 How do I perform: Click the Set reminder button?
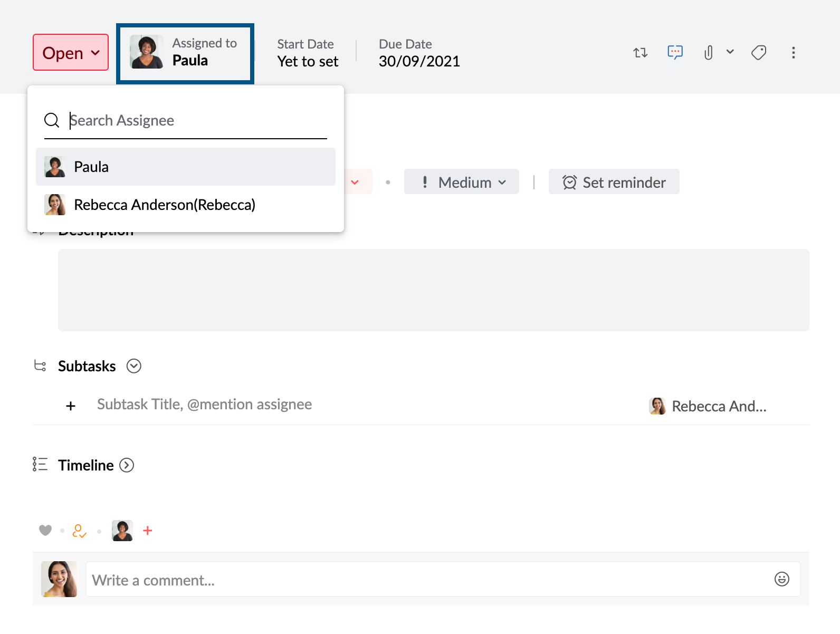click(x=614, y=182)
